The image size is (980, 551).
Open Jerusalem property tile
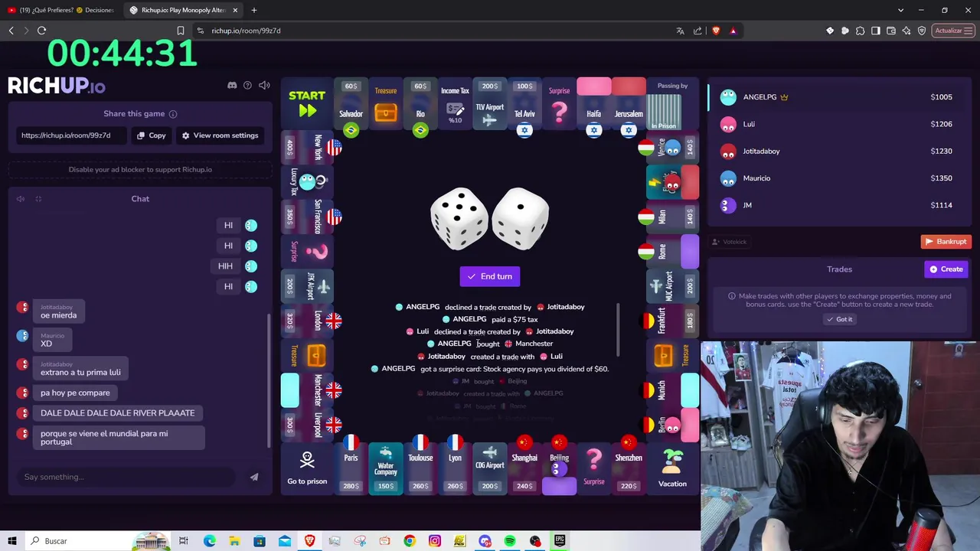pos(629,105)
